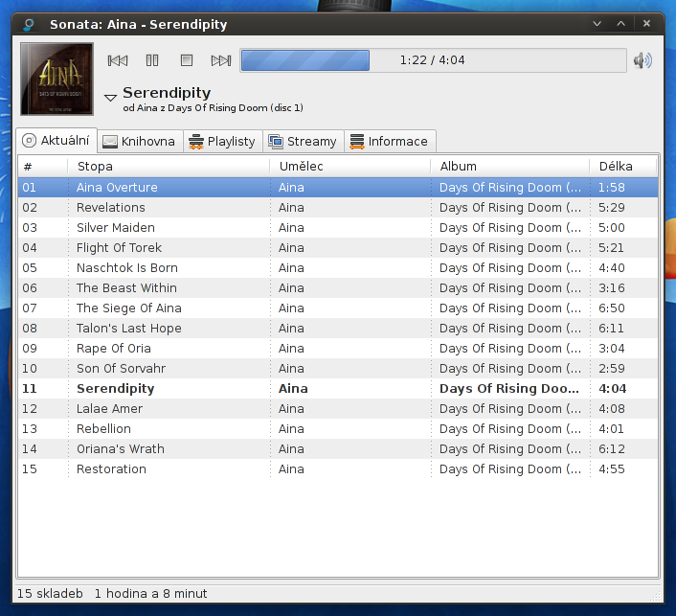Select the track Lalae Amer

pyautogui.click(x=338, y=409)
